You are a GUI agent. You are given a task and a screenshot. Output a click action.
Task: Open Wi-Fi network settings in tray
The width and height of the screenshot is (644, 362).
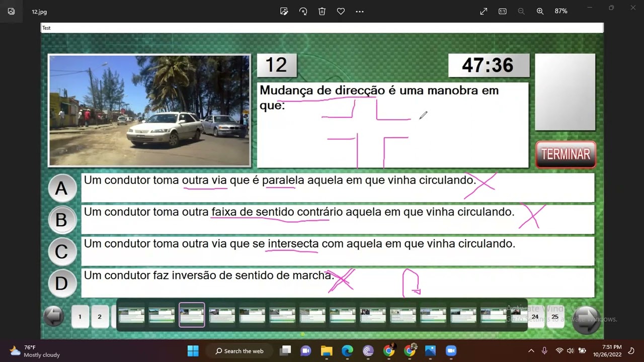click(x=559, y=351)
